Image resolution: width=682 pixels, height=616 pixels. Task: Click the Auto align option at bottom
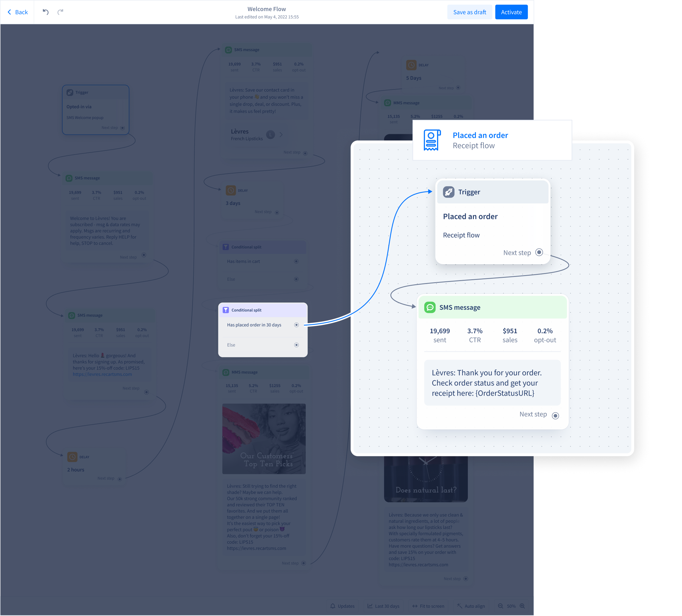[473, 606]
